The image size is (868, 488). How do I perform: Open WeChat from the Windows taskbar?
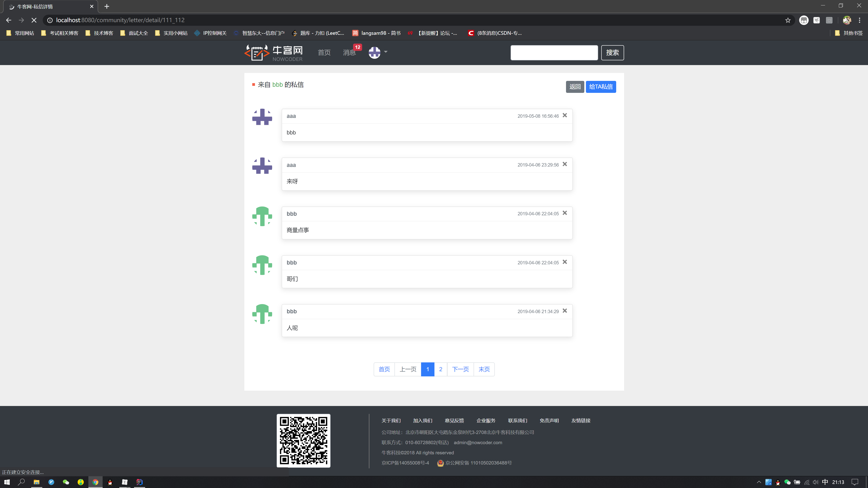[x=66, y=482]
